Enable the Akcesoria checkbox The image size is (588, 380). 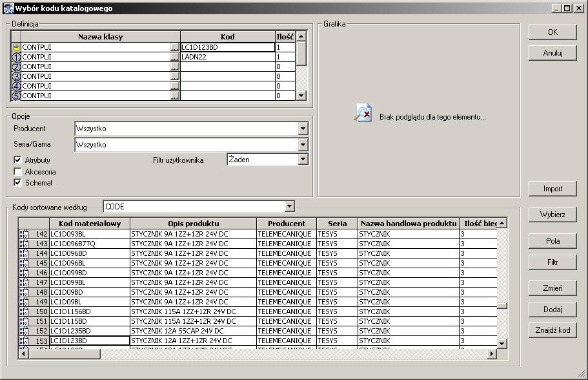pos(17,172)
